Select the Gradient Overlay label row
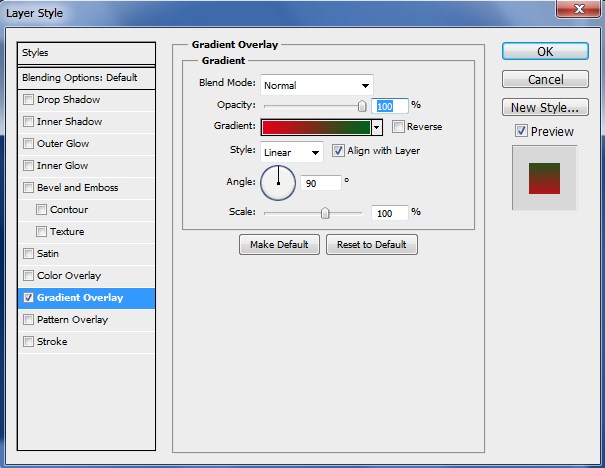 click(86, 298)
